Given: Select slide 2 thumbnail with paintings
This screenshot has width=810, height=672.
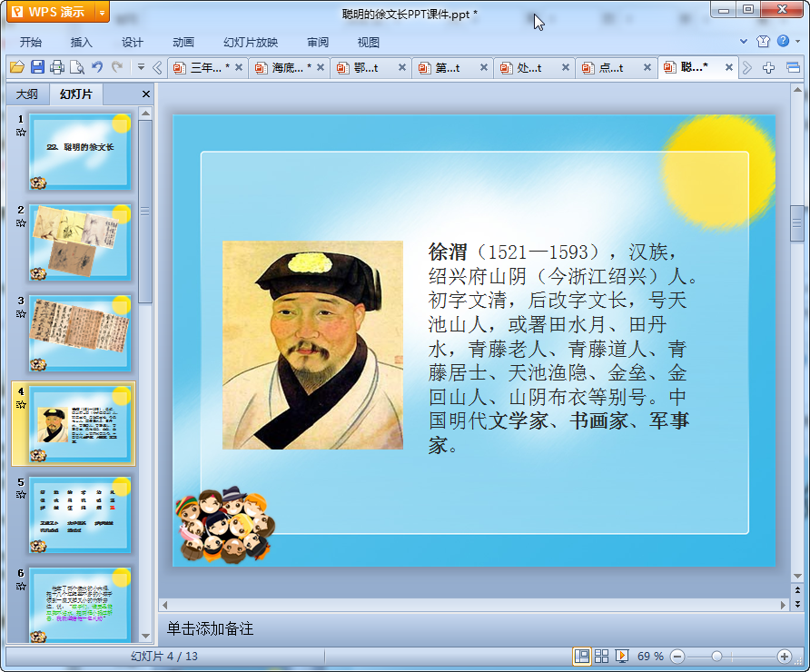Looking at the screenshot, I should click(80, 242).
